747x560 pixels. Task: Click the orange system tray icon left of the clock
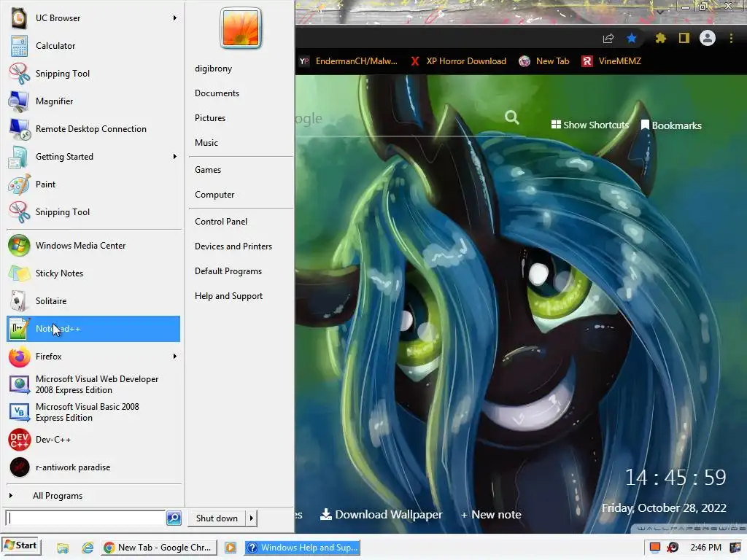pyautogui.click(x=655, y=547)
